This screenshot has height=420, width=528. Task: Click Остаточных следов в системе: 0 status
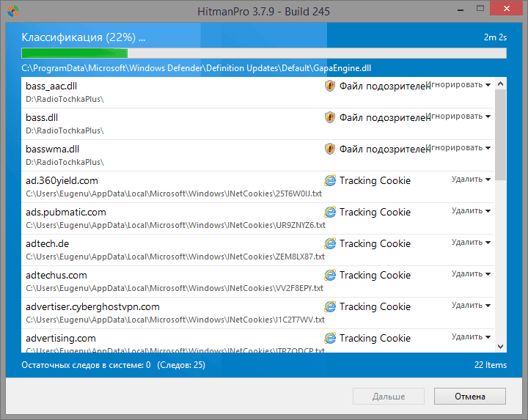tap(86, 365)
